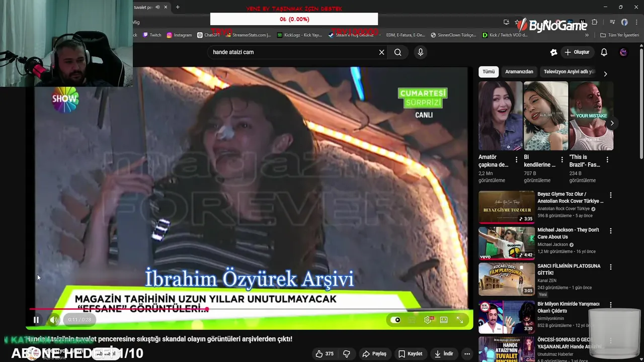Submit search with magnifier icon
This screenshot has width=644, height=362.
[x=398, y=52]
